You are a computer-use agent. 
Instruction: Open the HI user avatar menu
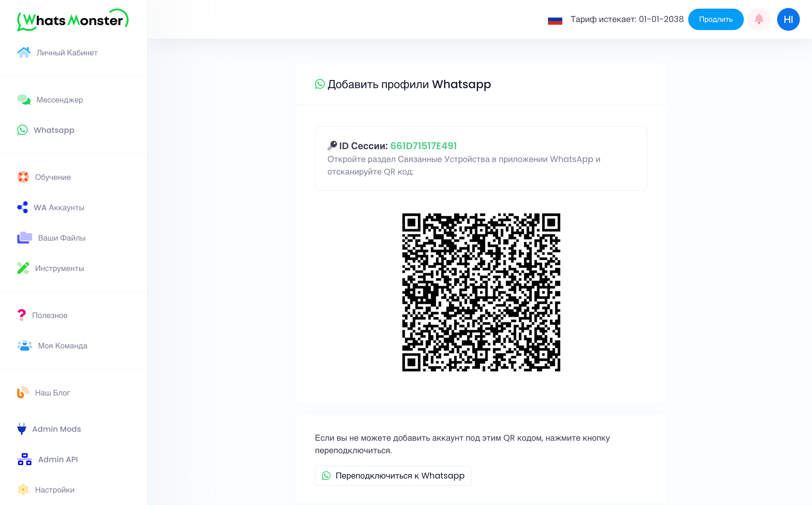pos(788,19)
